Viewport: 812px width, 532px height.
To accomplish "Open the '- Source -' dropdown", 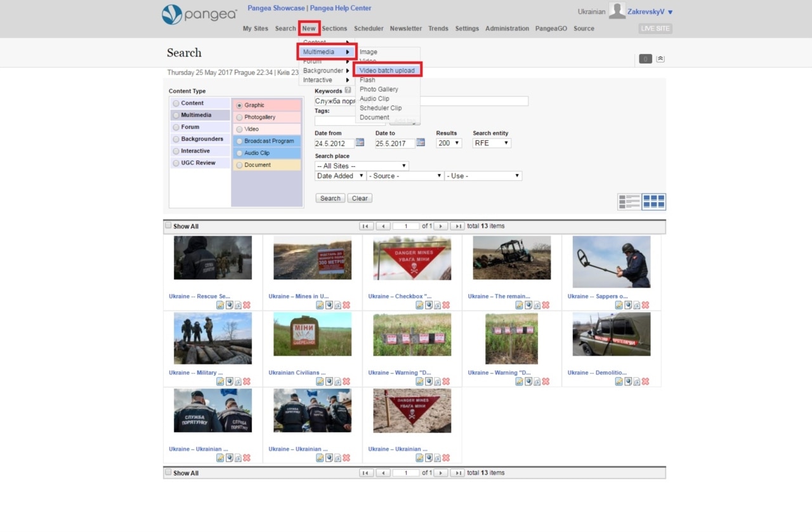I will pyautogui.click(x=405, y=176).
